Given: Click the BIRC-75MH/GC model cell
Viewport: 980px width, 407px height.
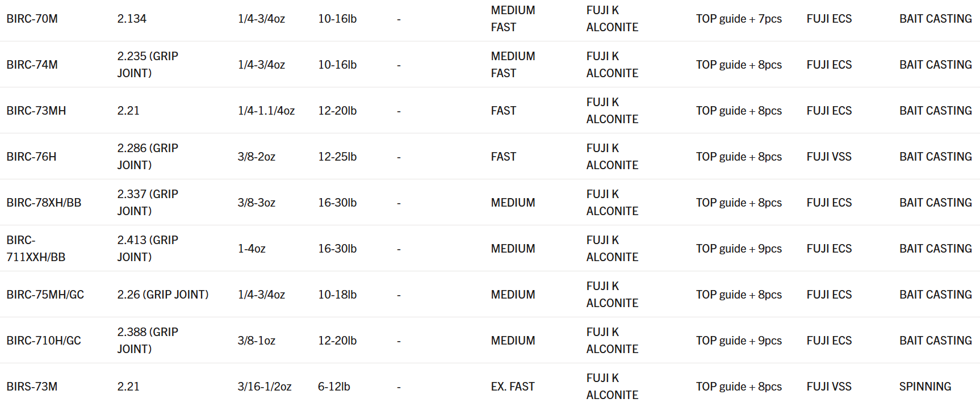Looking at the screenshot, I should click(x=45, y=295).
